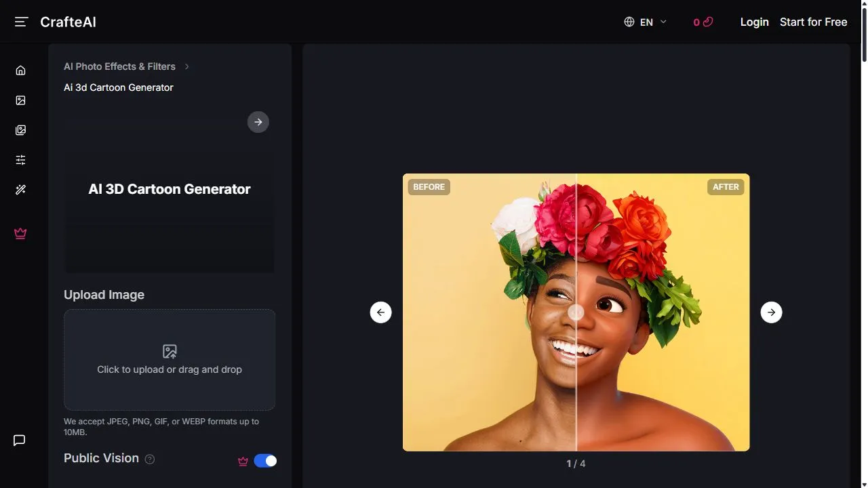Click the CrafteAI logo
The height and width of the screenshot is (488, 868).
coord(68,22)
